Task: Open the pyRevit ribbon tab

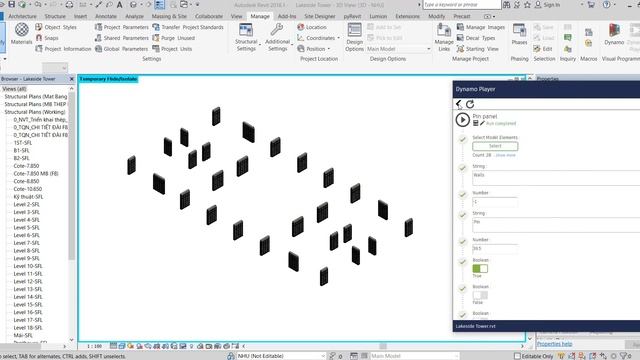Action: click(352, 16)
